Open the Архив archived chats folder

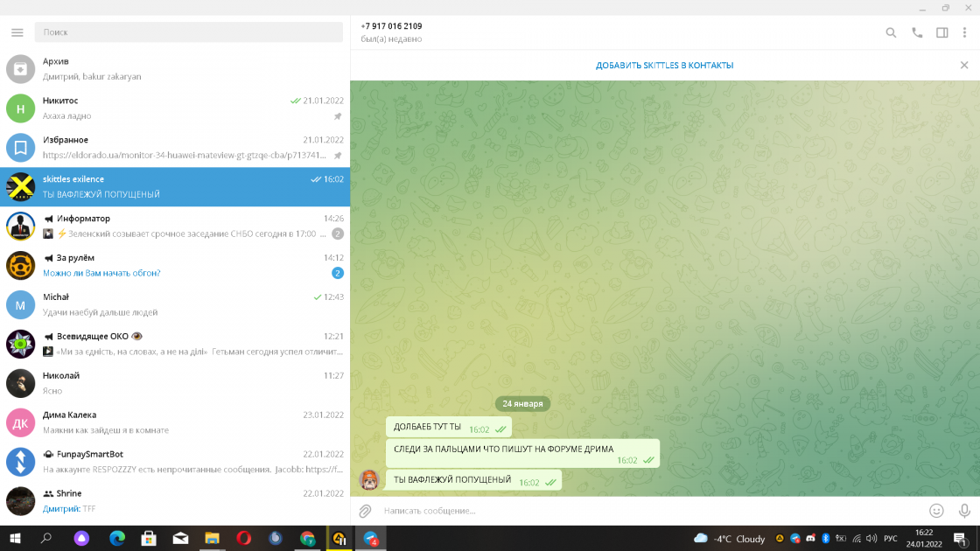175,69
